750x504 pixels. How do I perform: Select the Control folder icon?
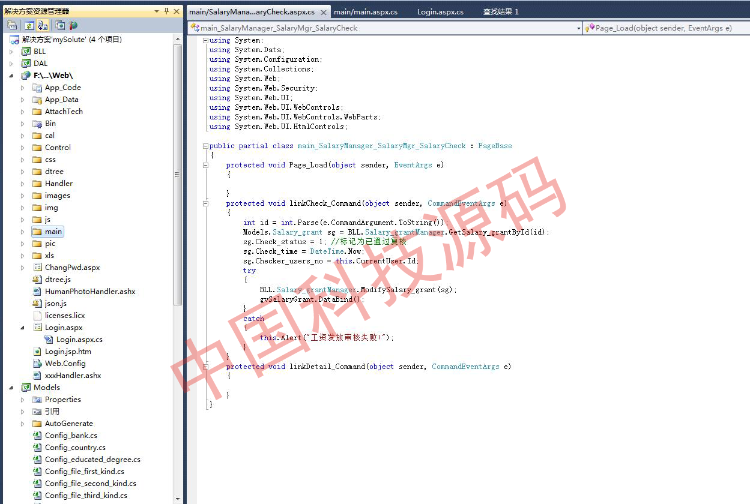coord(37,147)
